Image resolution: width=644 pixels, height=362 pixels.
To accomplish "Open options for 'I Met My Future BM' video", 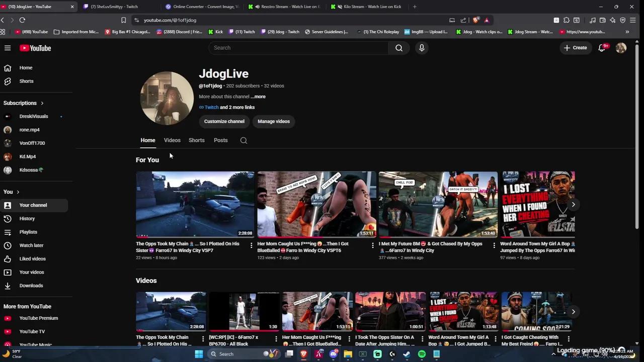I will tap(494, 245).
